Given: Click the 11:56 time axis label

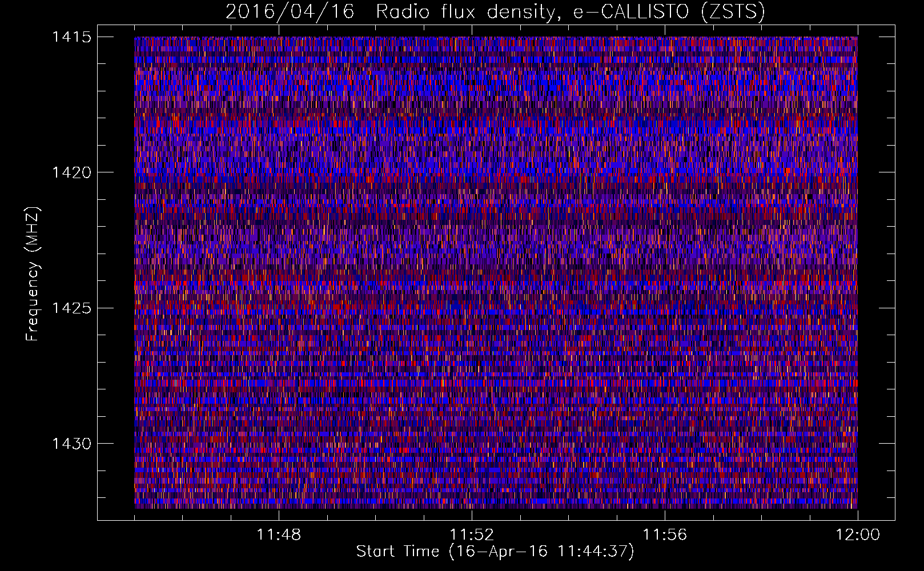Looking at the screenshot, I should [x=665, y=535].
